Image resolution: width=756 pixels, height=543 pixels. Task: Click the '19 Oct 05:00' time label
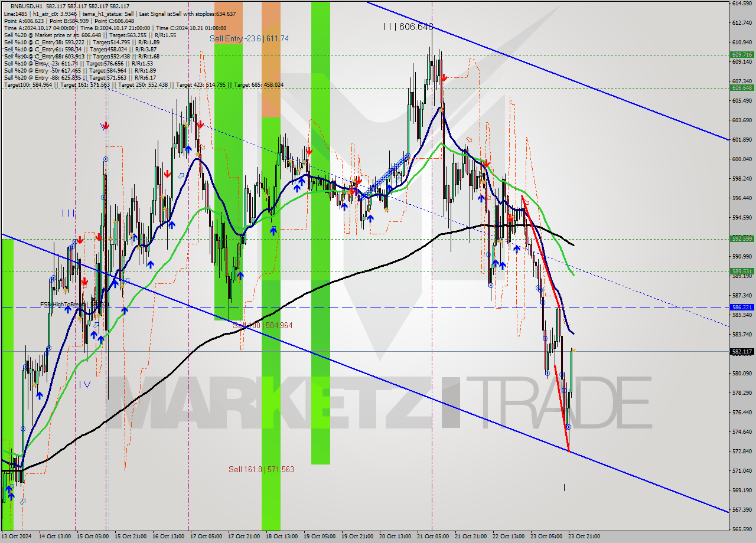click(x=320, y=537)
